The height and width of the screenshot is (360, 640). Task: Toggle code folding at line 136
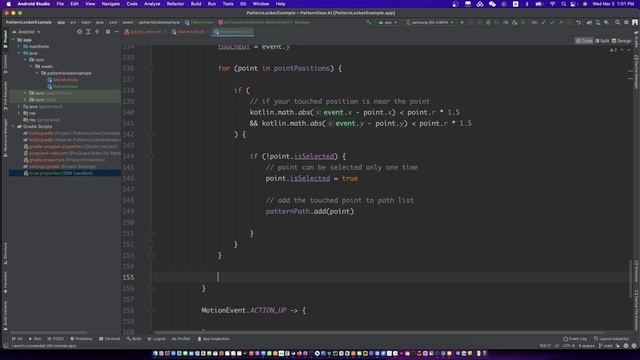coord(150,68)
